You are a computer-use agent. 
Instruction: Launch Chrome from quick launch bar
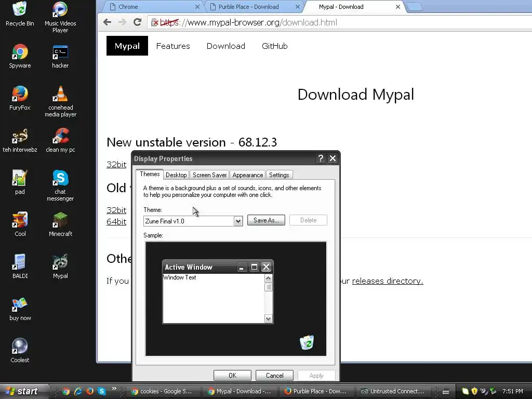pos(66,391)
